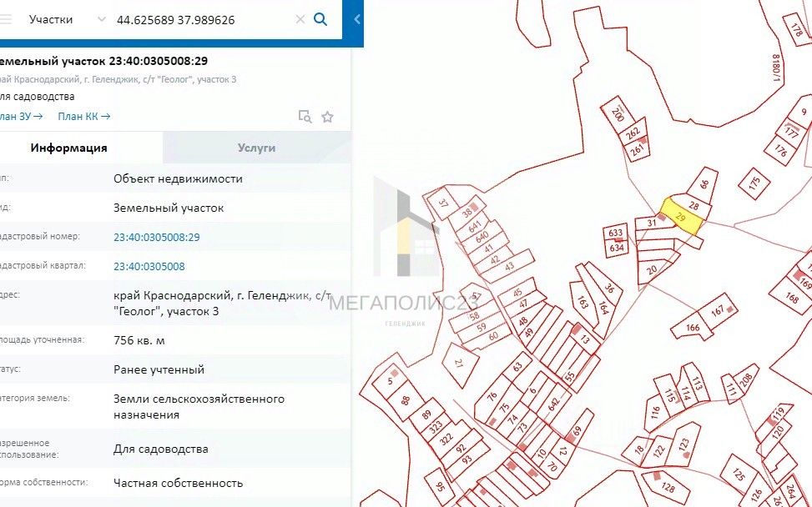Screen dimensions: 812x507
Task: Select parcel 208 on the map
Action: tap(746, 379)
